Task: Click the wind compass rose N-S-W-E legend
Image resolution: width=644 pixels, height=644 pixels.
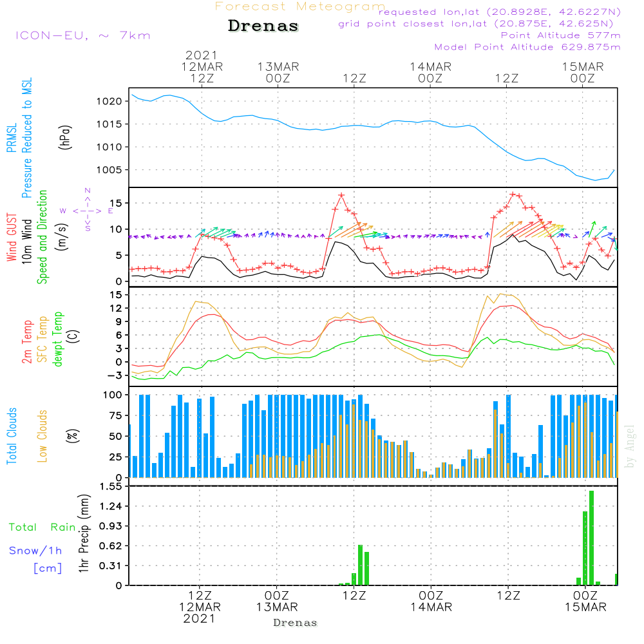Action: [88, 211]
